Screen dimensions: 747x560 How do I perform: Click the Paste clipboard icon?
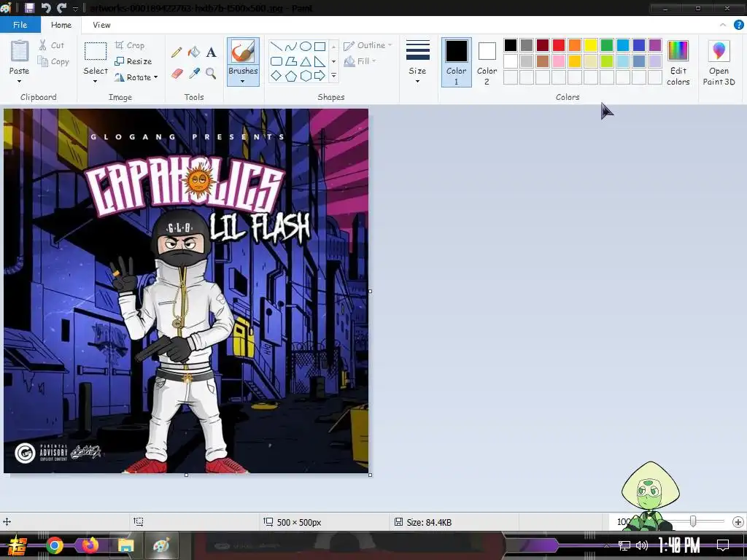point(20,51)
